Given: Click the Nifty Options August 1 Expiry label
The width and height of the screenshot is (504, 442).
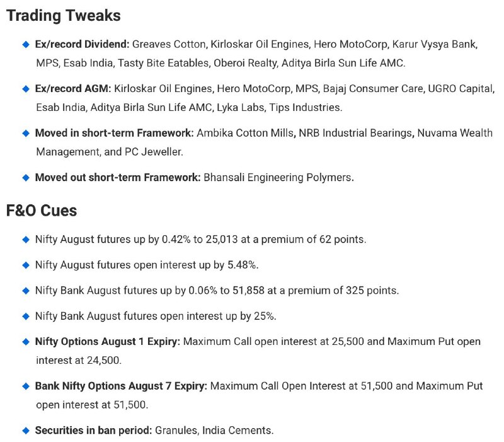Looking at the screenshot, I should pos(108,342).
